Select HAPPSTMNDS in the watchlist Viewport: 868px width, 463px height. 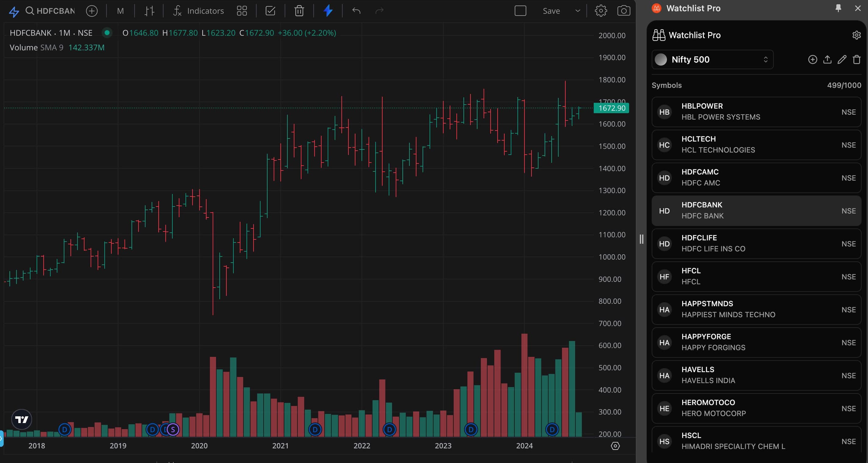pyautogui.click(x=756, y=310)
